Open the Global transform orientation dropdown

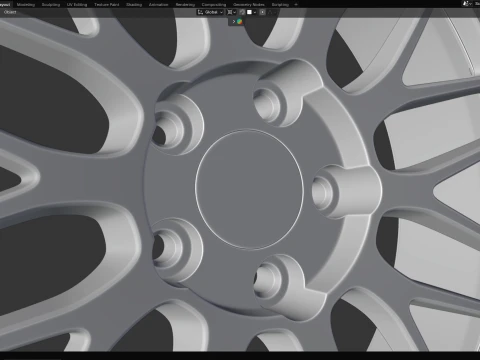(210, 12)
